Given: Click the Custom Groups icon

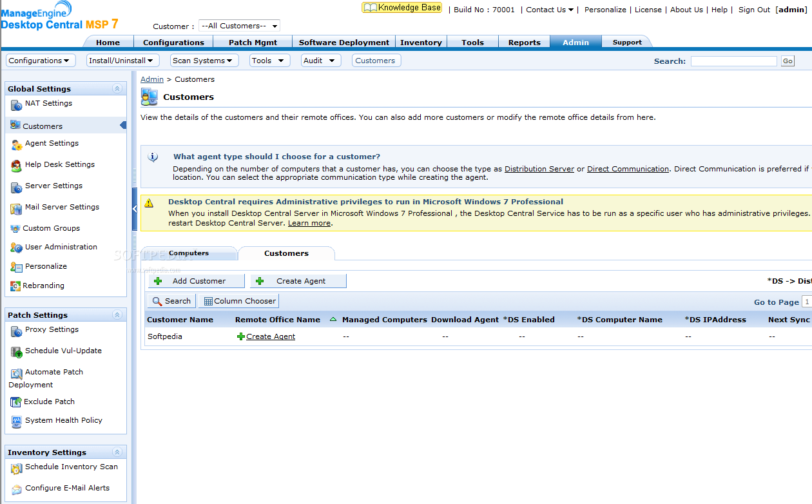Looking at the screenshot, I should click(16, 229).
